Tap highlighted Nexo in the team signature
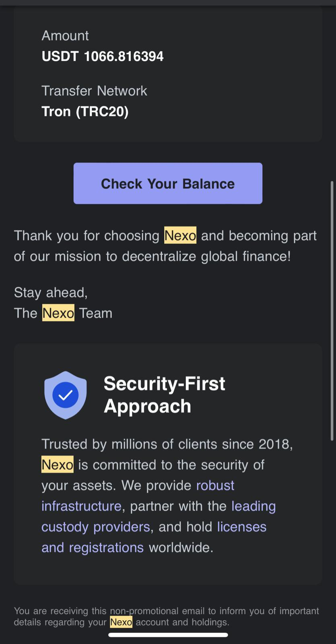 [58, 313]
